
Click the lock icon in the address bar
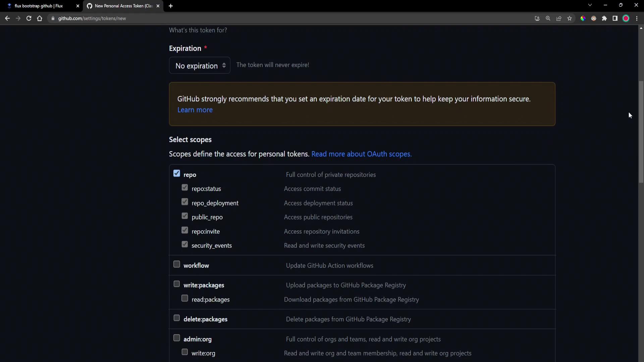[x=53, y=18]
